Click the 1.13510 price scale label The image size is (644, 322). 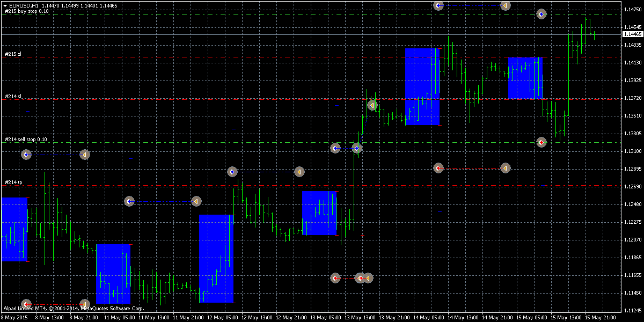tap(633, 115)
